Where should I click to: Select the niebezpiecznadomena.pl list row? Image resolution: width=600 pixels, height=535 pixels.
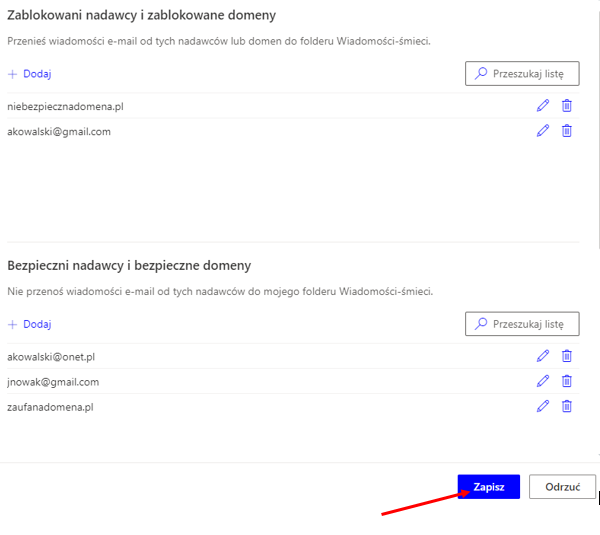65,106
